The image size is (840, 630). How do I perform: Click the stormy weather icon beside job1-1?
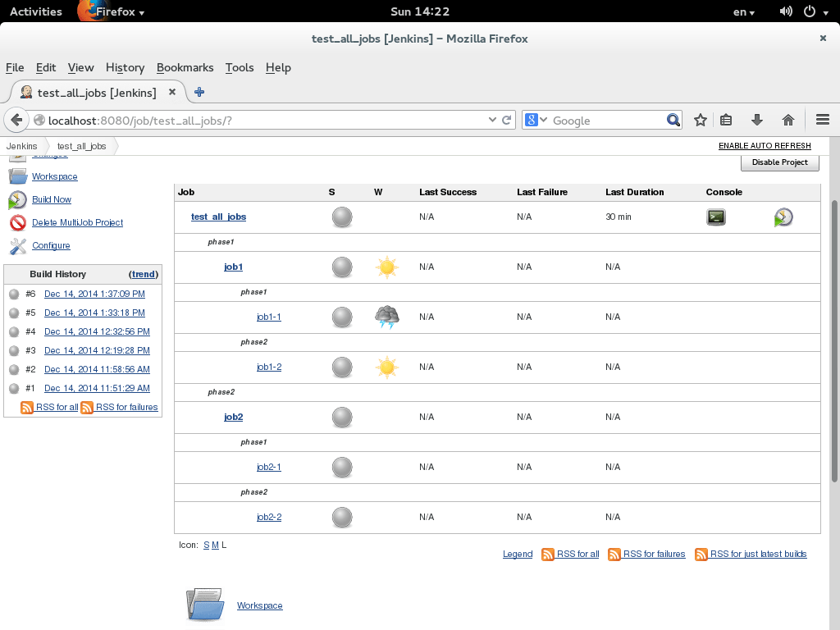386,317
